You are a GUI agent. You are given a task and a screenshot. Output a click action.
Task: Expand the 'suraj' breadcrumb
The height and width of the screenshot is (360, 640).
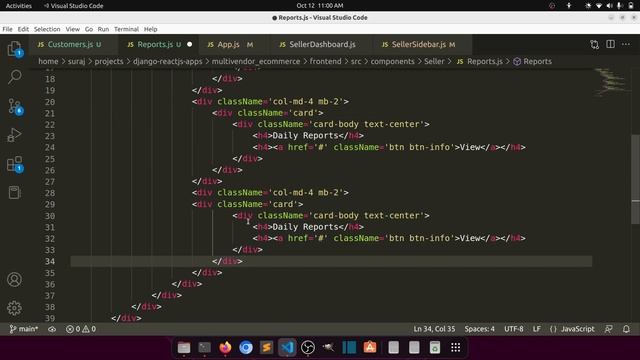[x=76, y=61]
